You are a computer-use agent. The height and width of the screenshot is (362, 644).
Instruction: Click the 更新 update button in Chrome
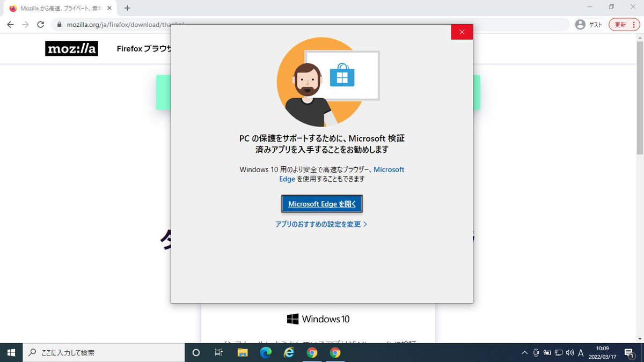click(x=625, y=25)
